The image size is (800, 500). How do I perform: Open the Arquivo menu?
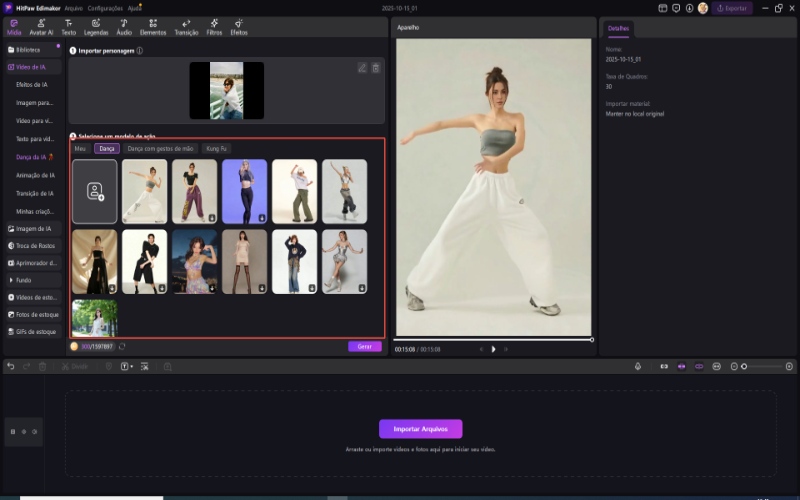[x=74, y=7]
